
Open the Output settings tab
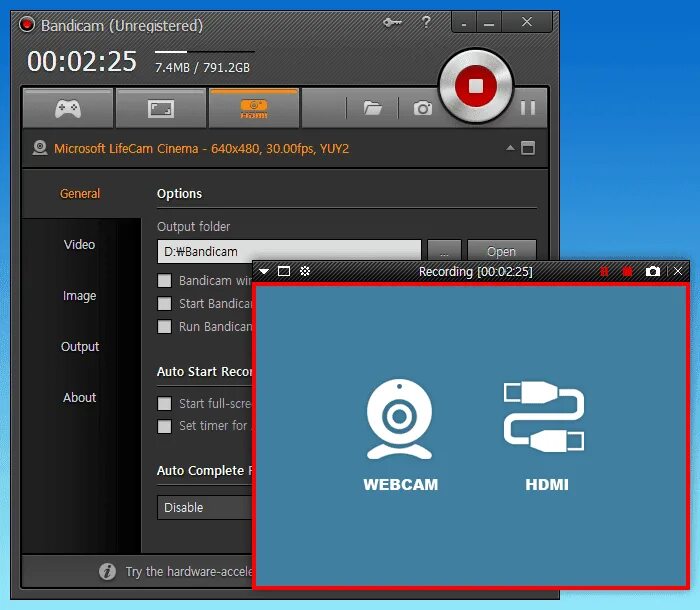80,346
